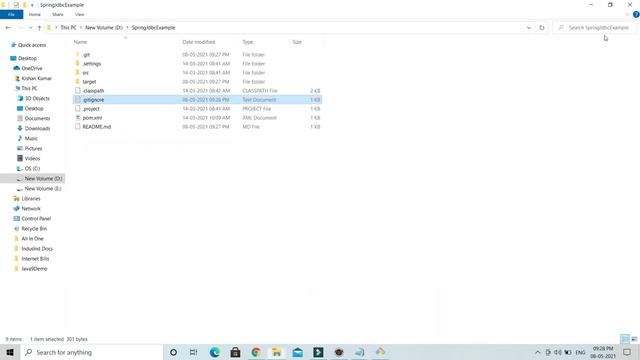Open New Volume (E:) drive
Screen dimensions: 640x360
tap(43, 189)
